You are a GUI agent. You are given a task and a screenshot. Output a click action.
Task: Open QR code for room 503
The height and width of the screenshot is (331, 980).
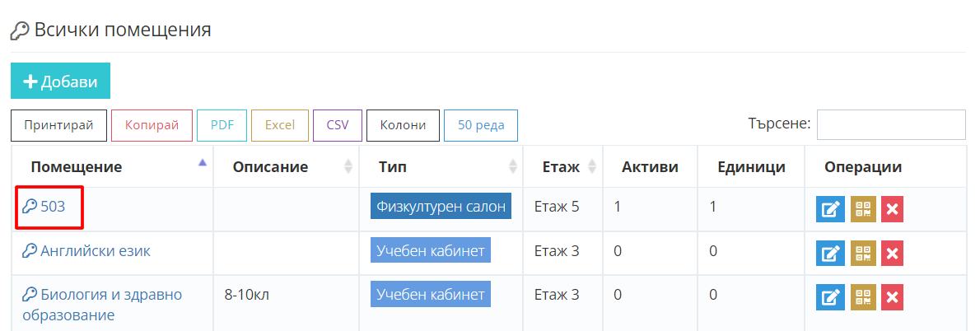coord(863,209)
